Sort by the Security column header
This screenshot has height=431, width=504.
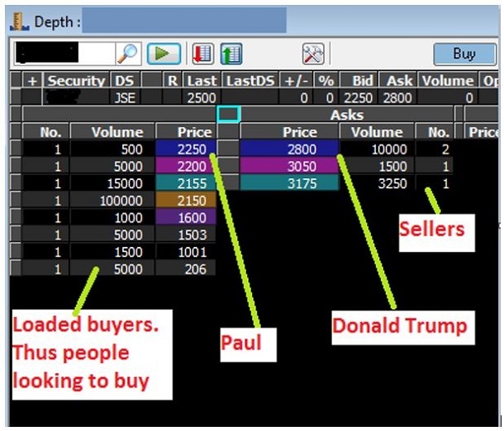[76, 81]
